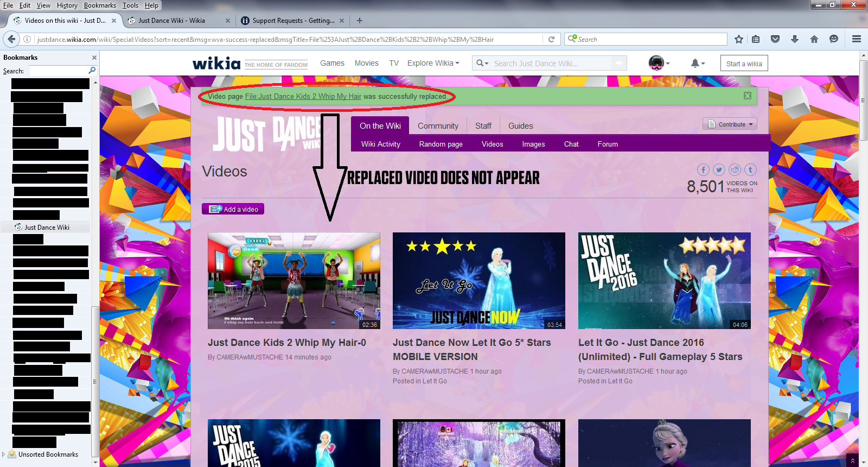Open the notifications bell dropdown
This screenshot has width=868, height=467.
point(698,64)
